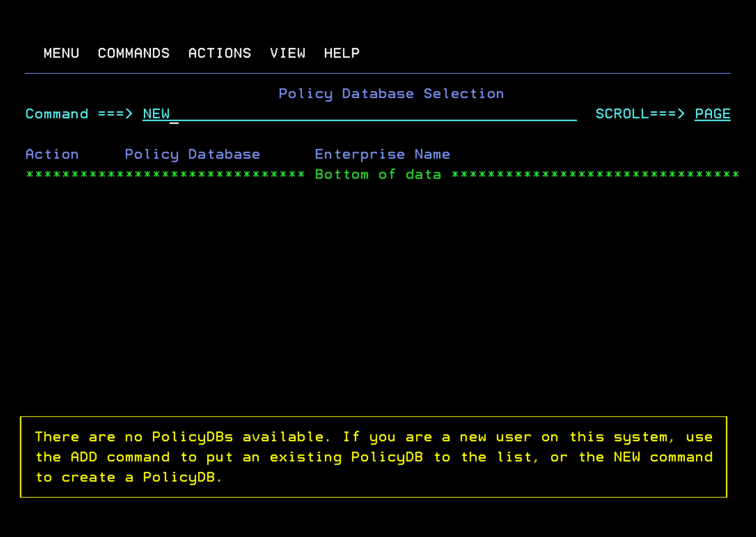756x537 pixels.
Task: Click the Policy Database Selection panel title
Action: point(391,94)
